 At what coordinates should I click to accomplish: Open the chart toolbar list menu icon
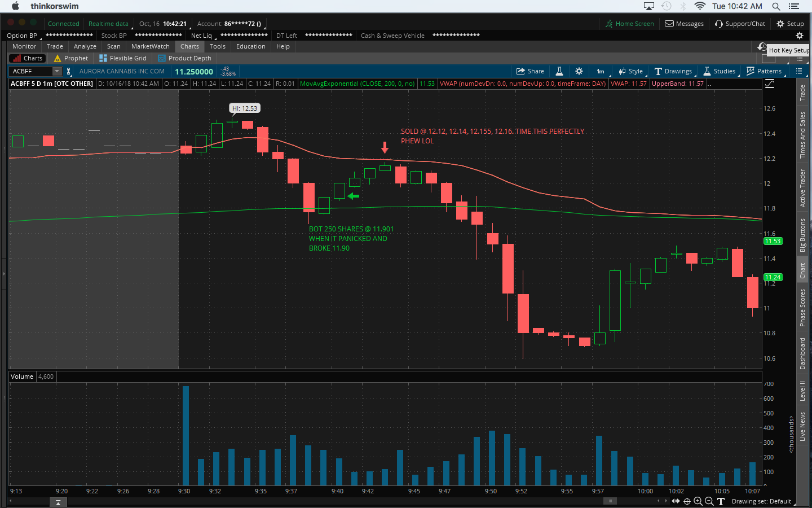(799, 71)
